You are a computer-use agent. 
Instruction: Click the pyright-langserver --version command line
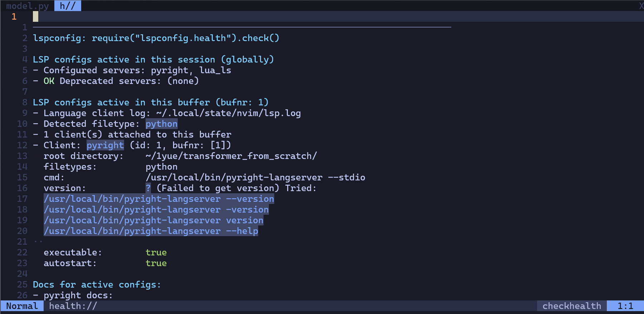coord(159,199)
